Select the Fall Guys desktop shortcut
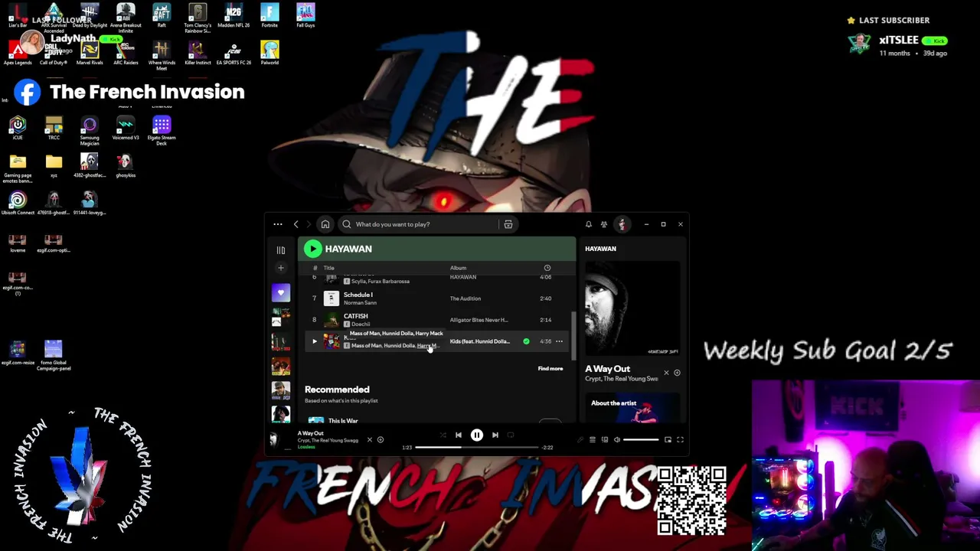This screenshot has width=980, height=551. coord(305,15)
